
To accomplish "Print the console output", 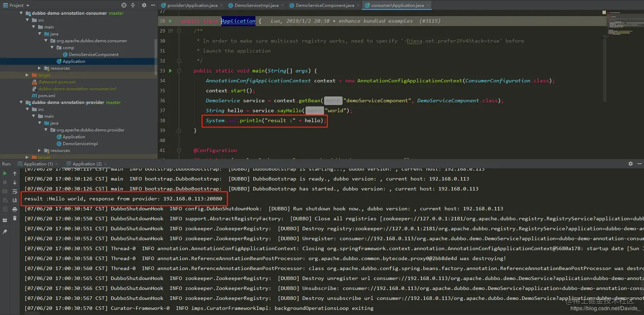I will (15, 209).
